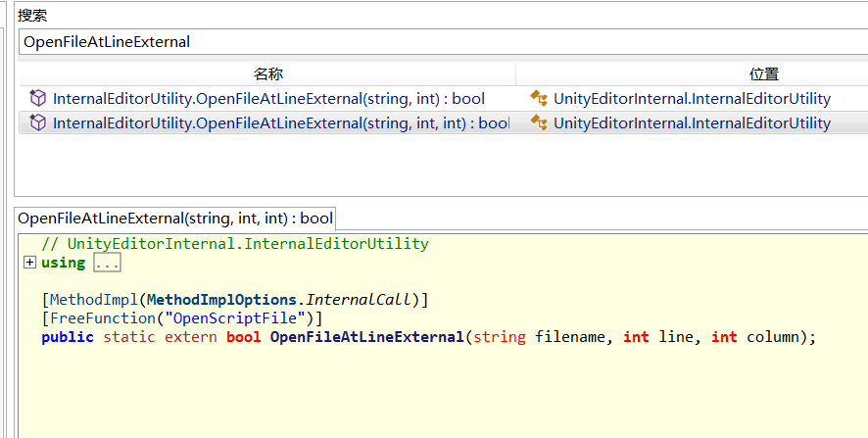Click the 搜索 panel title label
Screen dimensions: 868x438
[x=32, y=16]
